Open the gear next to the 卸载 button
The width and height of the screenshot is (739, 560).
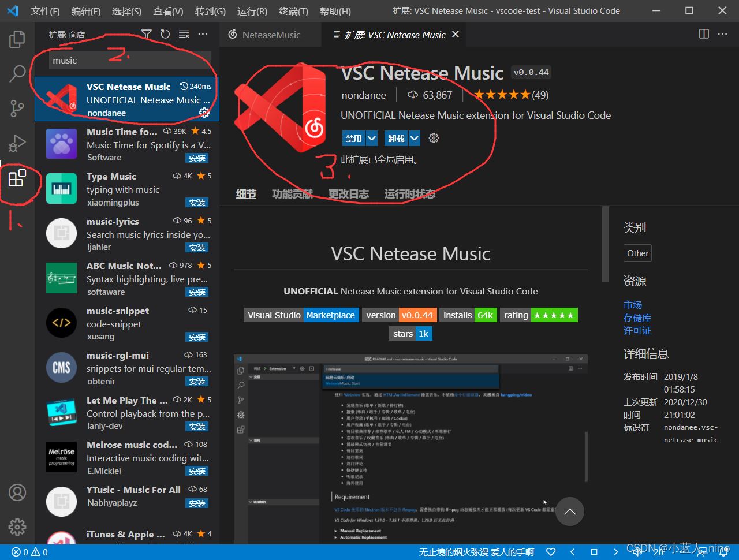point(434,138)
